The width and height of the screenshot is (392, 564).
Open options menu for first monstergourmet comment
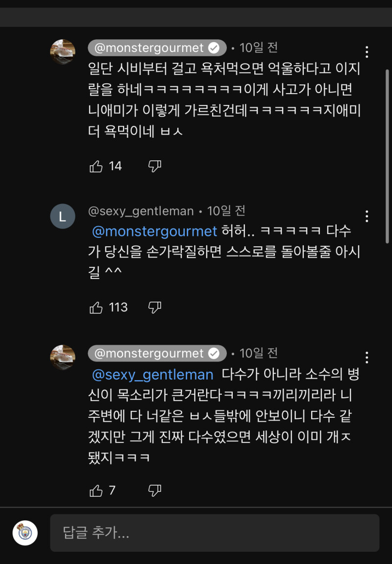click(x=367, y=52)
